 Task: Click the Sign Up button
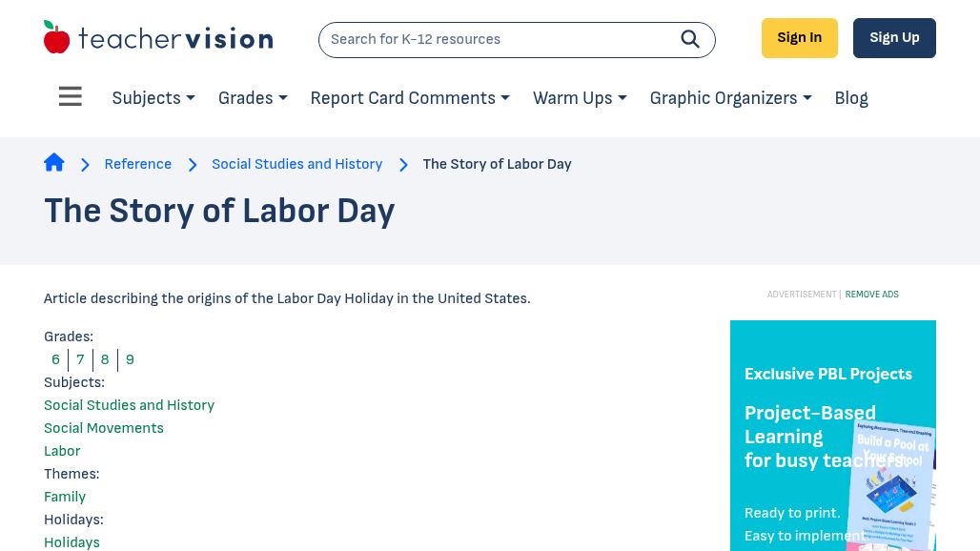pos(894,38)
